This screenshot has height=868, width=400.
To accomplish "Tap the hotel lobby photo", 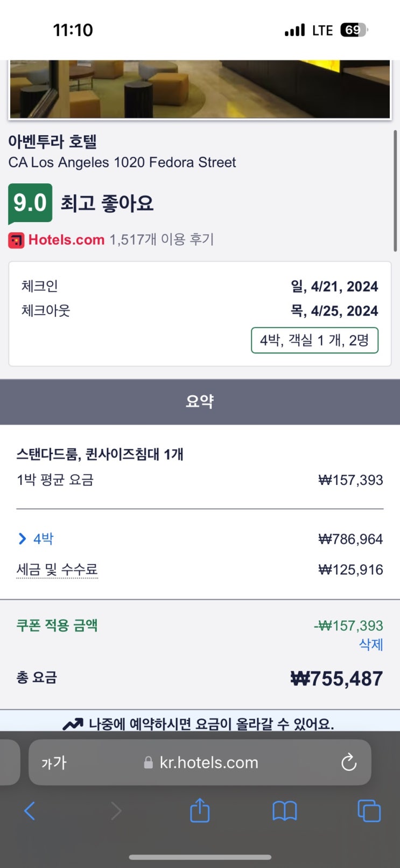I will point(200,89).
